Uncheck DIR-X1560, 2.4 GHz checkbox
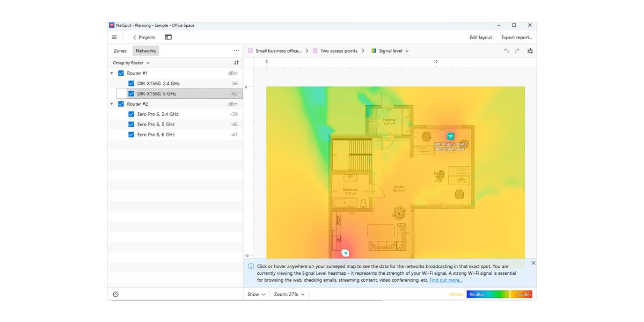 point(131,84)
